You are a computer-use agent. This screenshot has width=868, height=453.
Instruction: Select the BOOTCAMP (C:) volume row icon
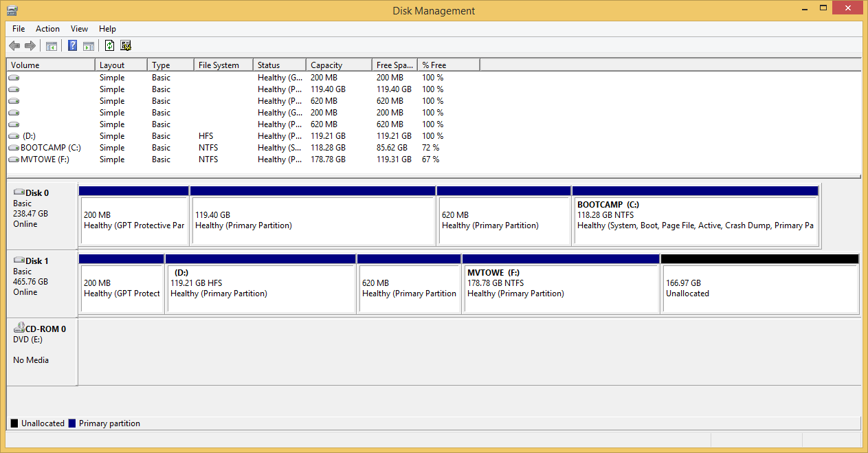click(x=14, y=148)
